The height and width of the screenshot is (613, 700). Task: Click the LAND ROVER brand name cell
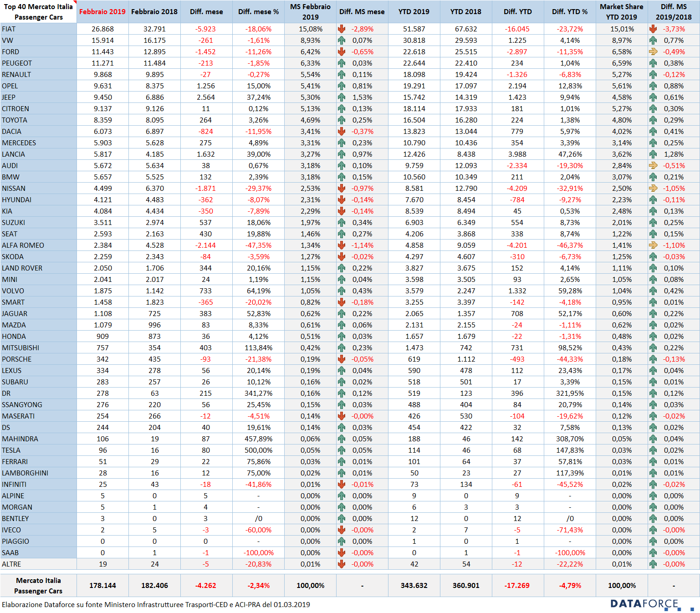[x=38, y=268]
